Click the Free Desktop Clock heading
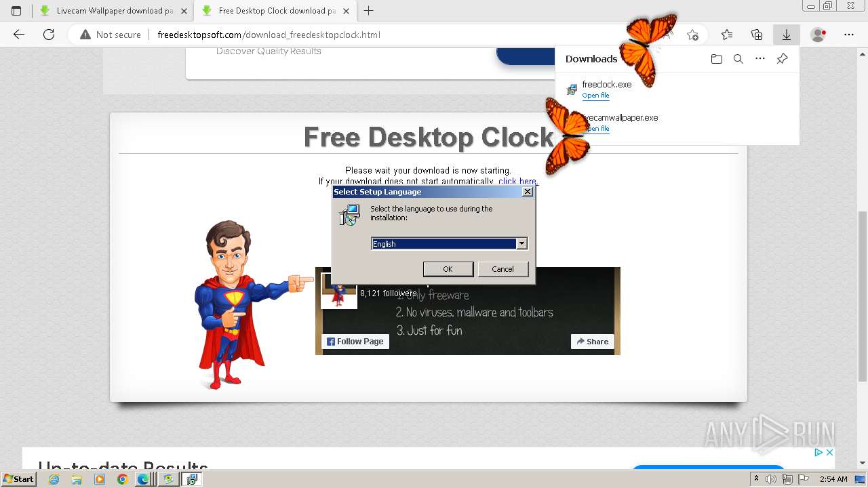This screenshot has height=488, width=868. tap(429, 137)
